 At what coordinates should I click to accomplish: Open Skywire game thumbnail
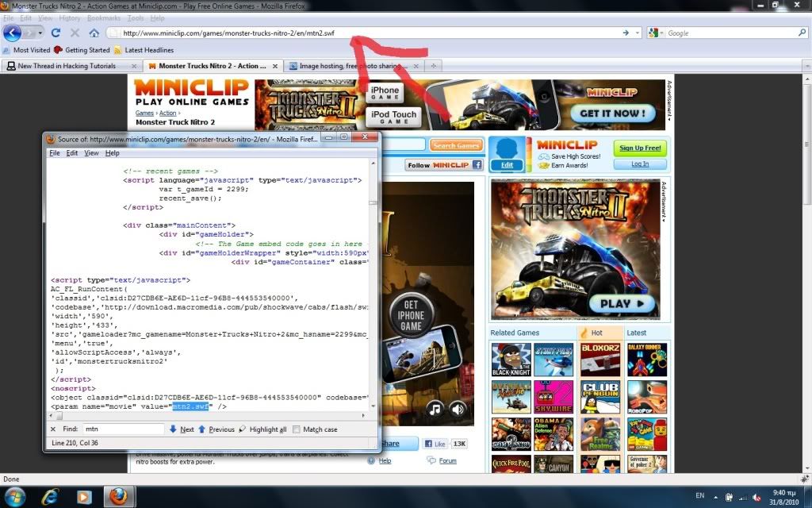pos(553,397)
